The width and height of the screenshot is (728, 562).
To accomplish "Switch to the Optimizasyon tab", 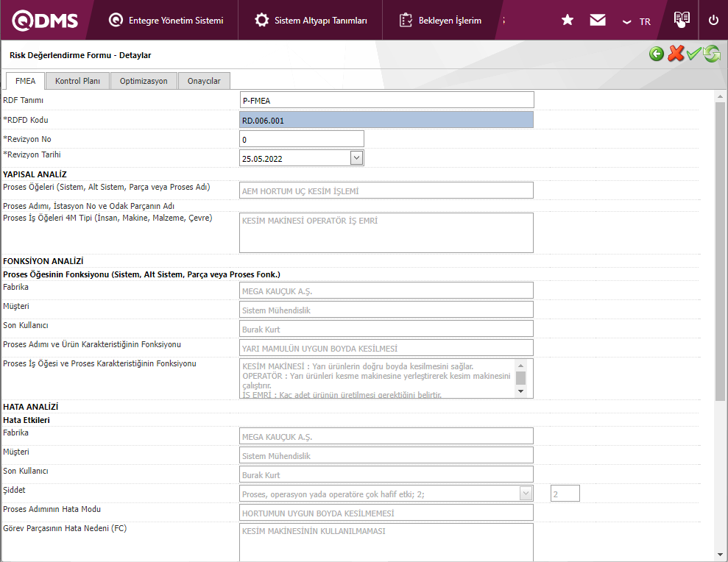I will click(144, 81).
